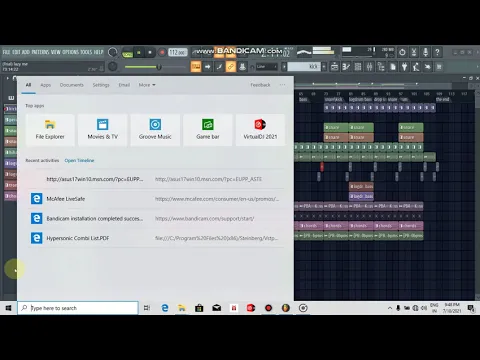Stop playback in FL Studio transport
This screenshot has height=360, width=480.
150,52
